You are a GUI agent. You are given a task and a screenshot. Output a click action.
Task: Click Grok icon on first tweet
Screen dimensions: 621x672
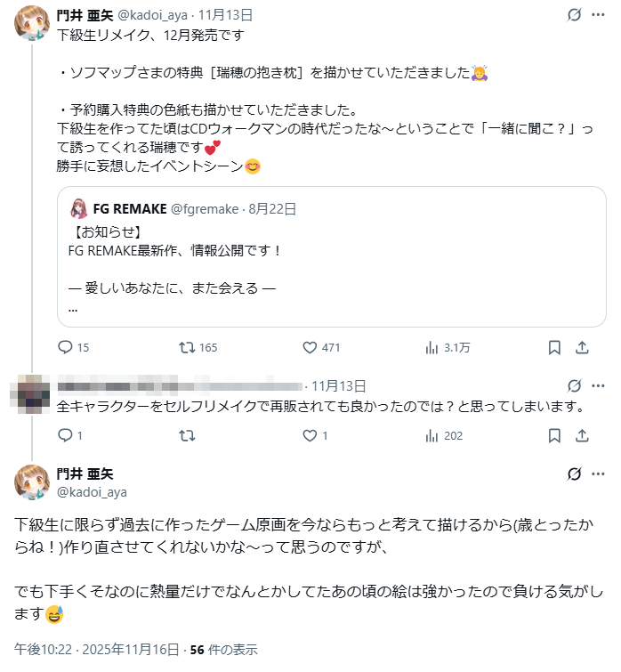tap(575, 15)
